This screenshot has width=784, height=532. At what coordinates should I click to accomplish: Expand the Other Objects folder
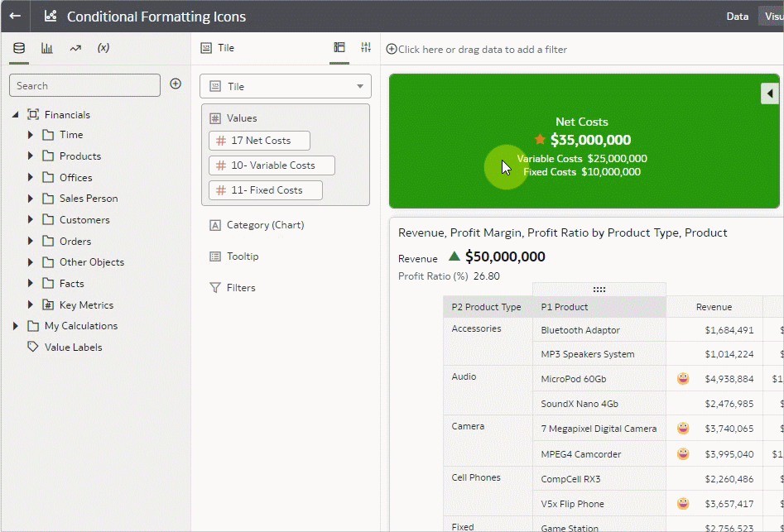point(30,261)
